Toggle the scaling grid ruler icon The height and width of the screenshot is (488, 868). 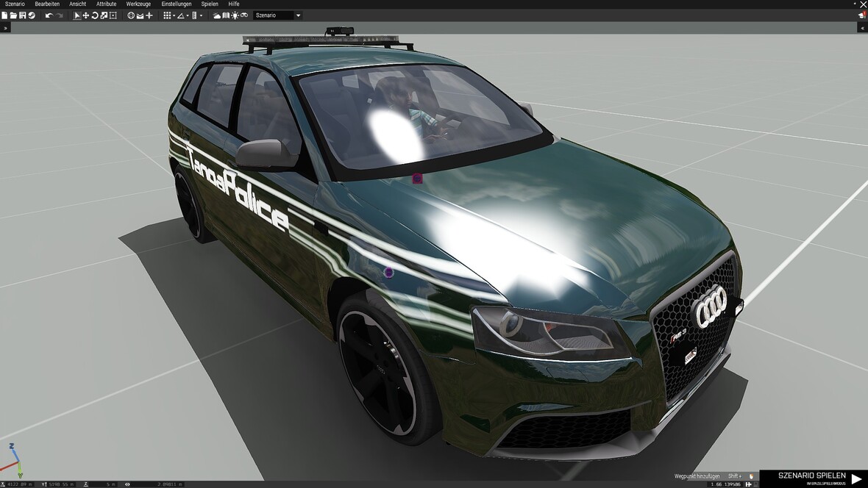pyautogui.click(x=194, y=15)
